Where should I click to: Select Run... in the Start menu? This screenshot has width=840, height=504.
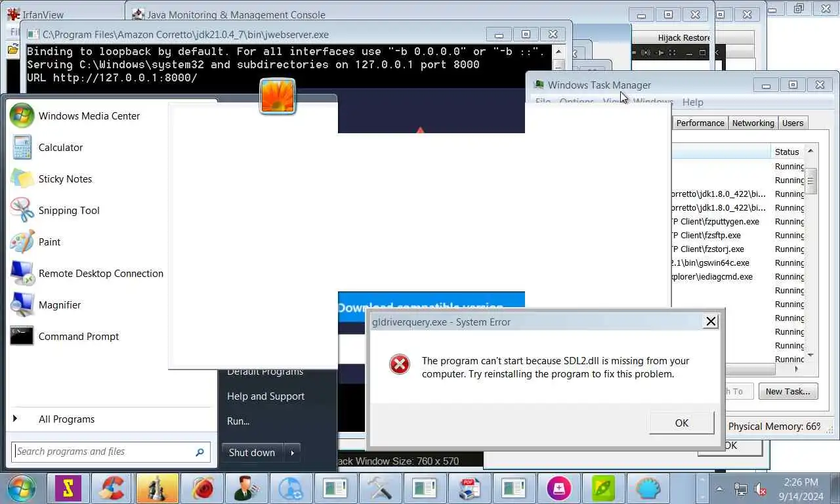(238, 421)
